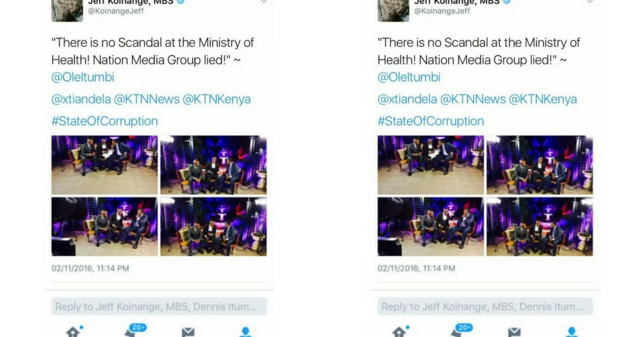Focus the Reply to Jeff Koinange field, right
644x337 pixels.
[485, 306]
